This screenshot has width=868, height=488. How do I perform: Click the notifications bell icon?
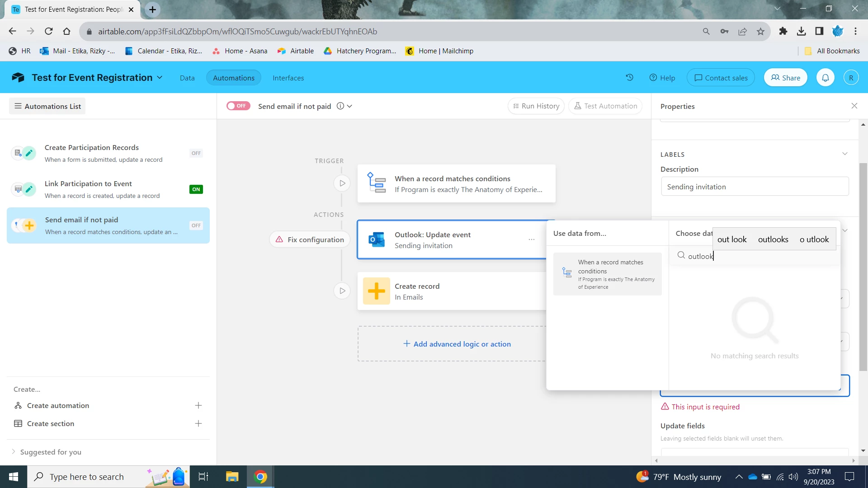825,78
